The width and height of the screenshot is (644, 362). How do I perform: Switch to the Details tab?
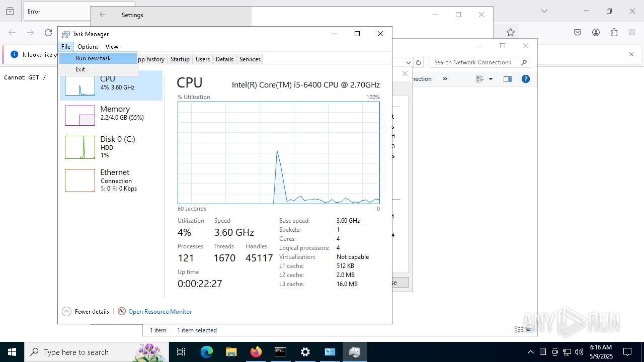pyautogui.click(x=224, y=59)
